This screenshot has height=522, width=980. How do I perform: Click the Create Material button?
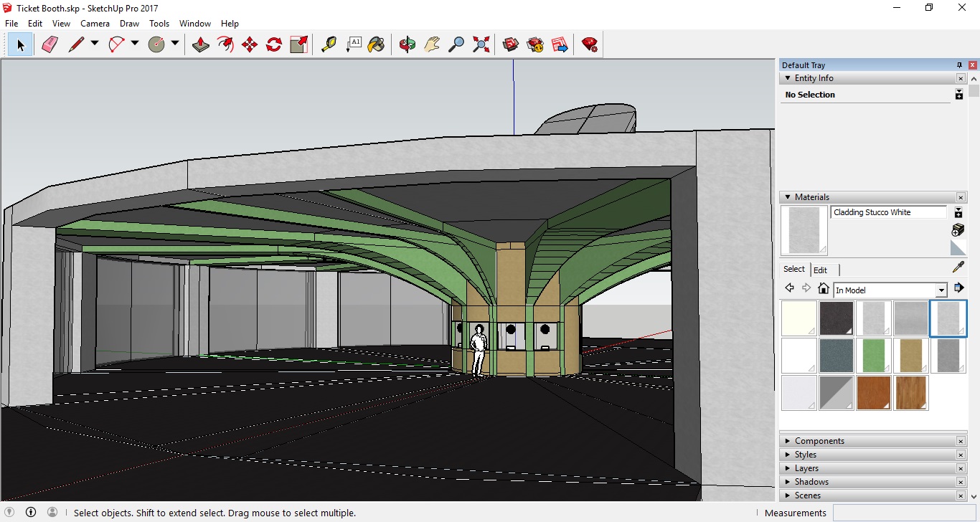(x=958, y=229)
